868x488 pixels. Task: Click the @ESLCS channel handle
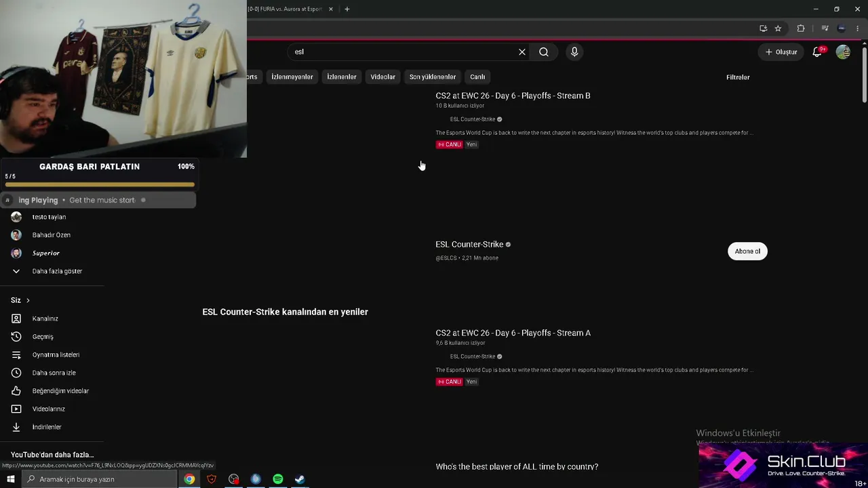[x=446, y=258]
